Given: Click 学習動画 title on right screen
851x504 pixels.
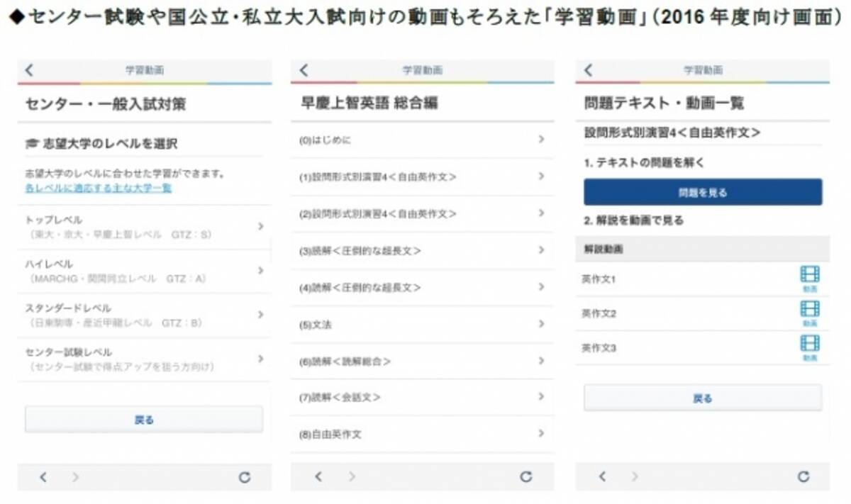Looking at the screenshot, I should [x=703, y=70].
